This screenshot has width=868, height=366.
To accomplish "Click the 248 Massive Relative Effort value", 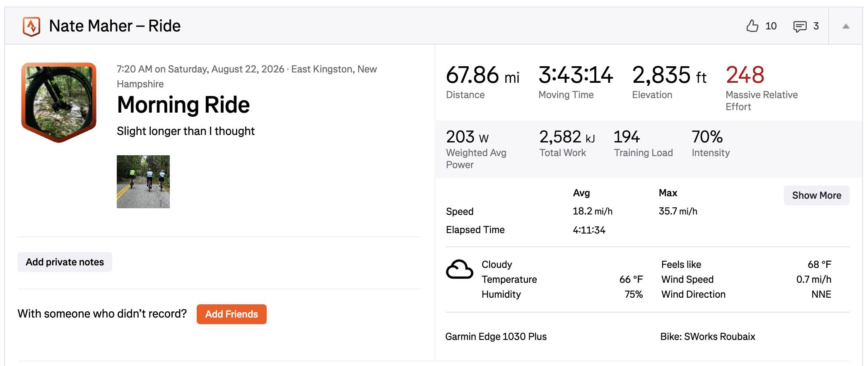I will pyautogui.click(x=745, y=75).
